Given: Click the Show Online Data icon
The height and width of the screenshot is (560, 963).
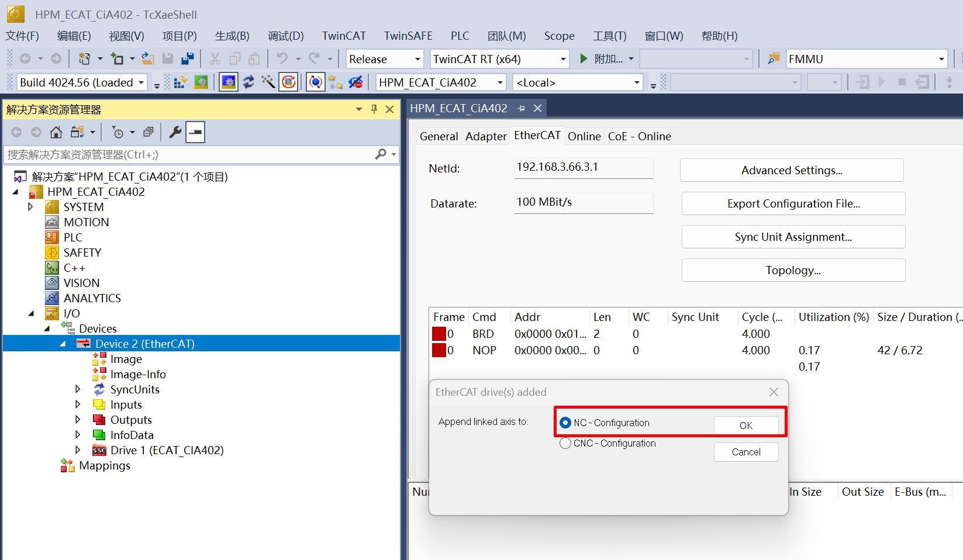Looking at the screenshot, I should click(316, 82).
